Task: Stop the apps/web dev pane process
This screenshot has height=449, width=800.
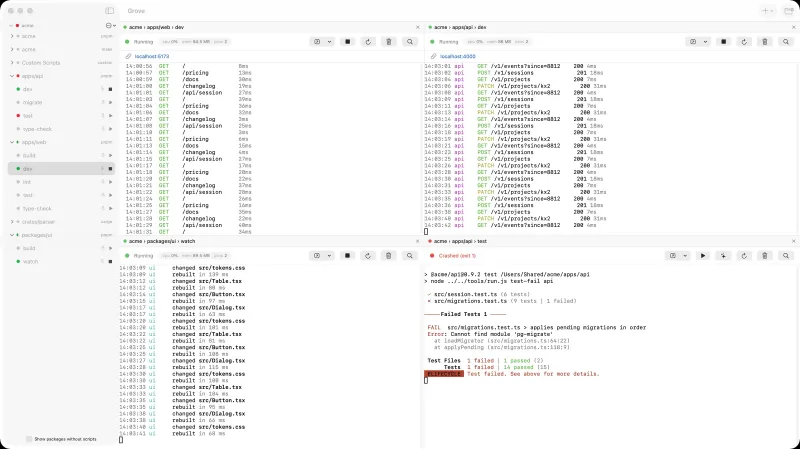Action: [x=347, y=42]
